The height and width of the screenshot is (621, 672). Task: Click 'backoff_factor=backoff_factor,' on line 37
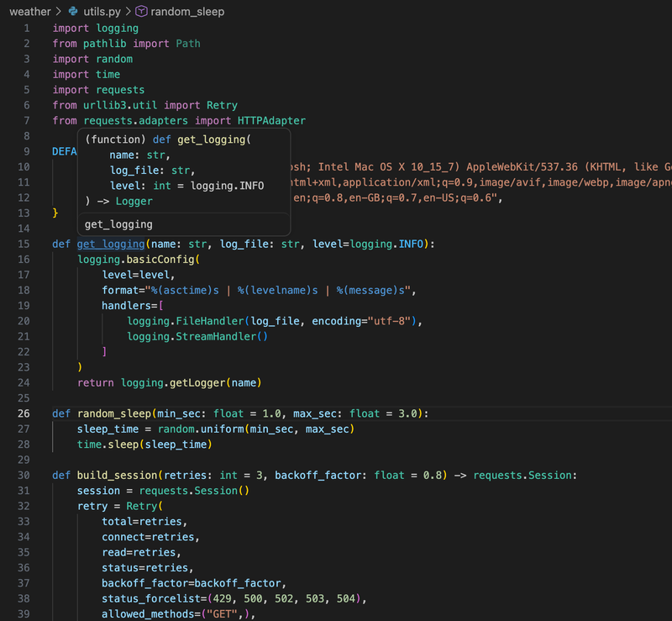[194, 583]
